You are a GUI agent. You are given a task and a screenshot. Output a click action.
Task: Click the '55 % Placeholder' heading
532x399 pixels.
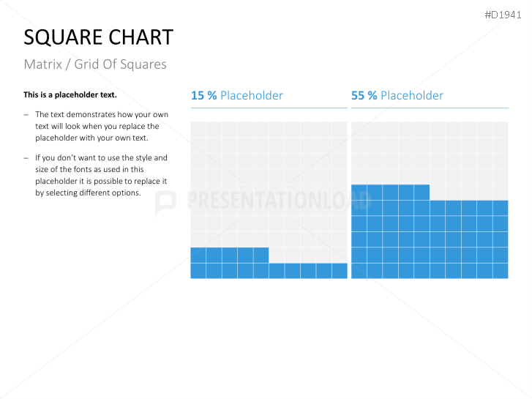pyautogui.click(x=397, y=95)
